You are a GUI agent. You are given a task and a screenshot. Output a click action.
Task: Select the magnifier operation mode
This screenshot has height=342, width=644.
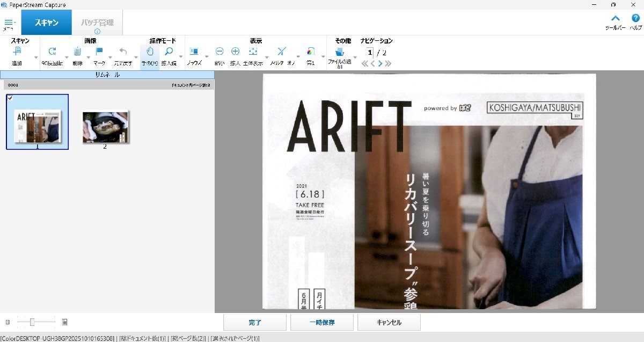click(x=169, y=52)
